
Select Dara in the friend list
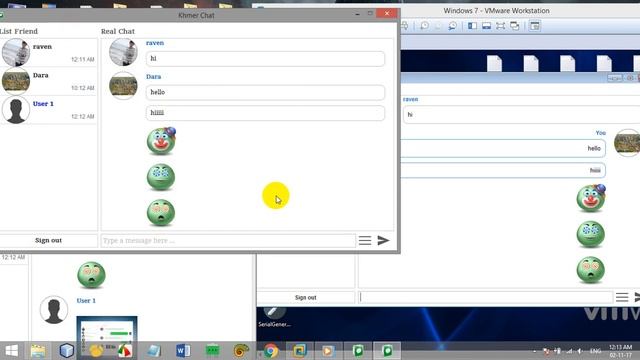pyautogui.click(x=49, y=81)
